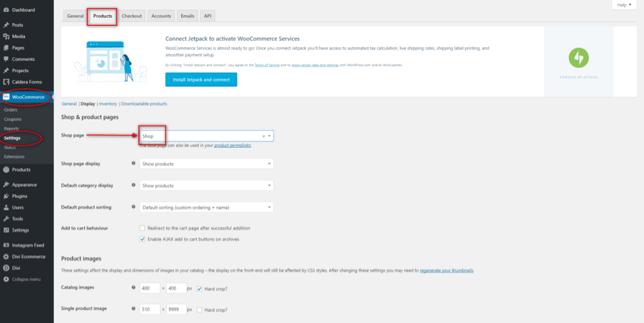Viewport: 644px width, 323px height.
Task: Click Single product image height field
Action: click(x=177, y=310)
